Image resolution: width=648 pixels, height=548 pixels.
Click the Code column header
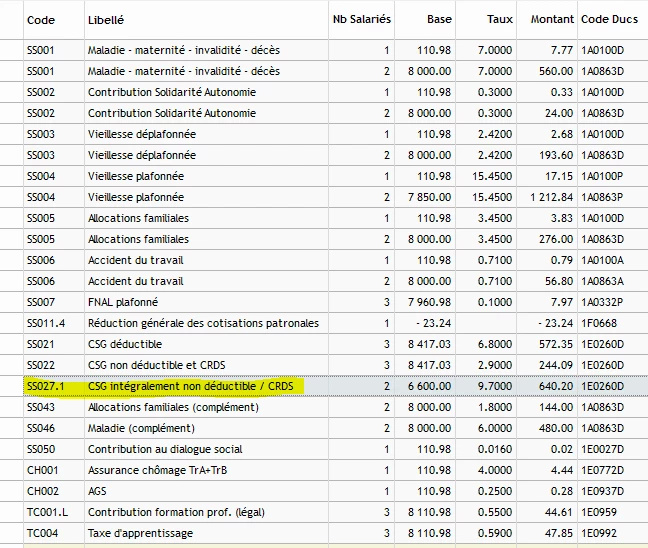(40, 19)
